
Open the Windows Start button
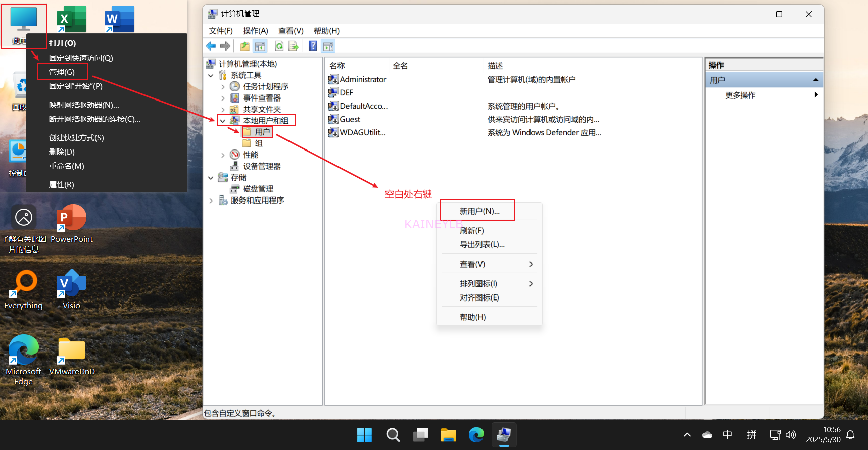[x=364, y=435]
